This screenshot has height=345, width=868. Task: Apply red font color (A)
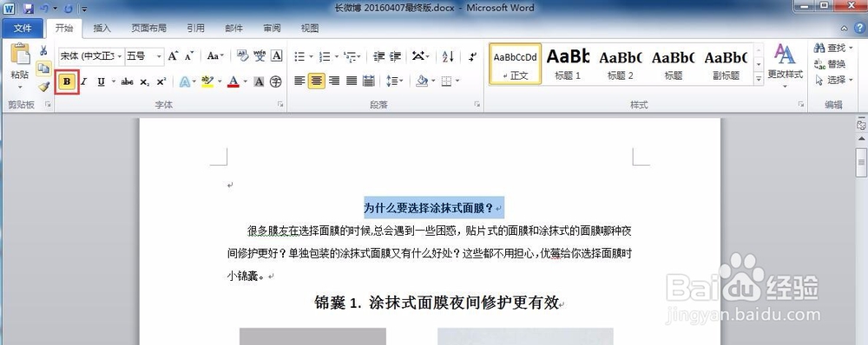pos(233,81)
